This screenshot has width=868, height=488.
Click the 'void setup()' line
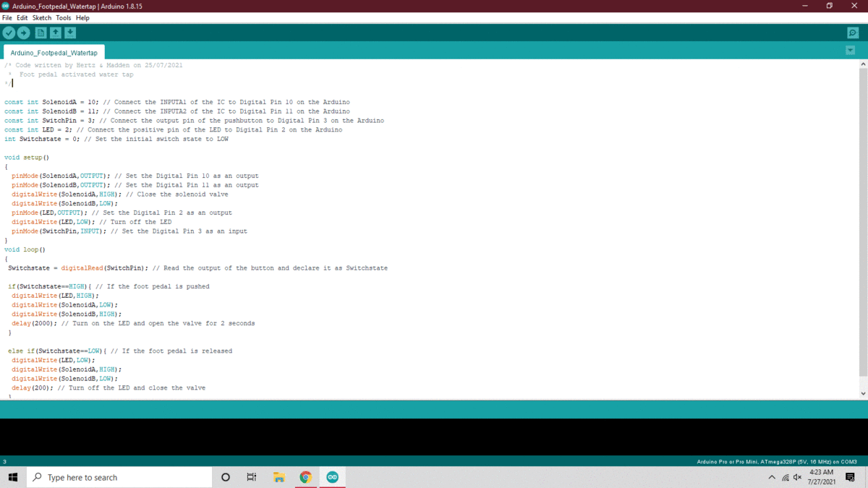(26, 158)
